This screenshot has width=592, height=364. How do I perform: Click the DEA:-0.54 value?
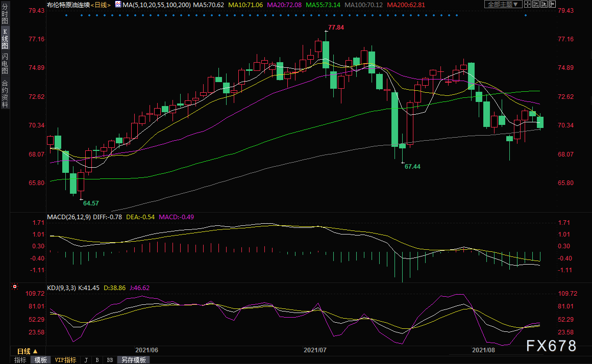pos(140,217)
